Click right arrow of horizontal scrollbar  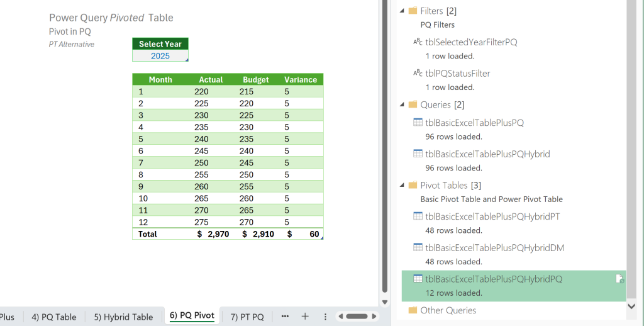(374, 317)
